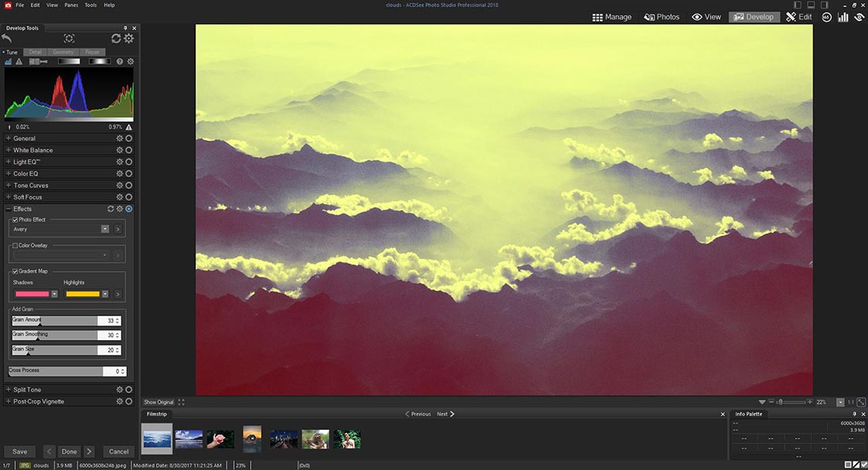Select the first clouds thumbnail in Filmstrip
Image resolution: width=868 pixels, height=470 pixels.
pos(157,438)
